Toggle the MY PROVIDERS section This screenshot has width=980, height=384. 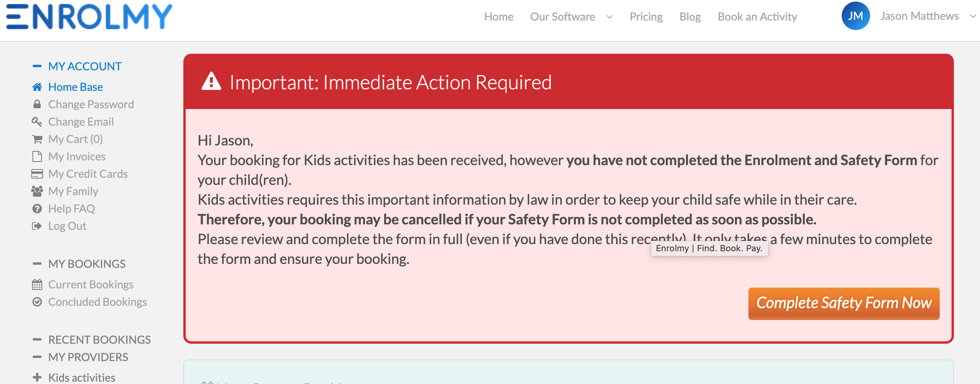(37, 357)
